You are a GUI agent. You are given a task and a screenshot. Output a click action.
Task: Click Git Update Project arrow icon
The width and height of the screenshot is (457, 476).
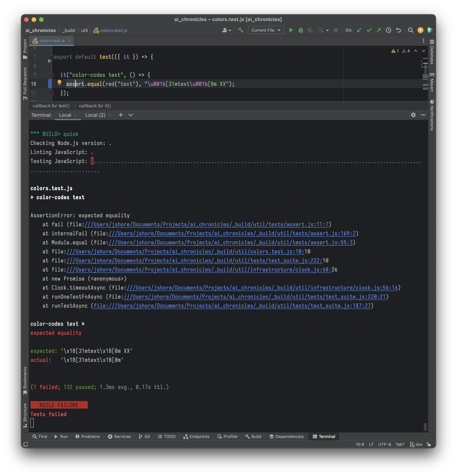point(359,30)
